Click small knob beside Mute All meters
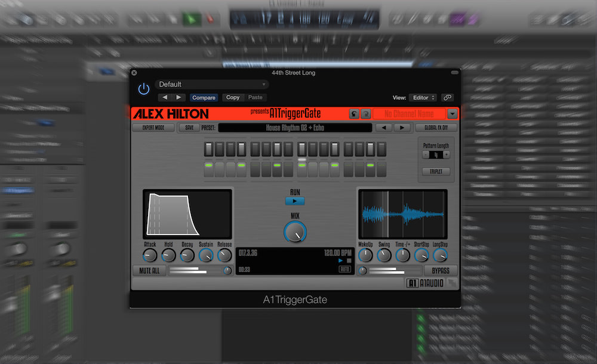Viewport: 597px width, 364px height. tap(227, 271)
